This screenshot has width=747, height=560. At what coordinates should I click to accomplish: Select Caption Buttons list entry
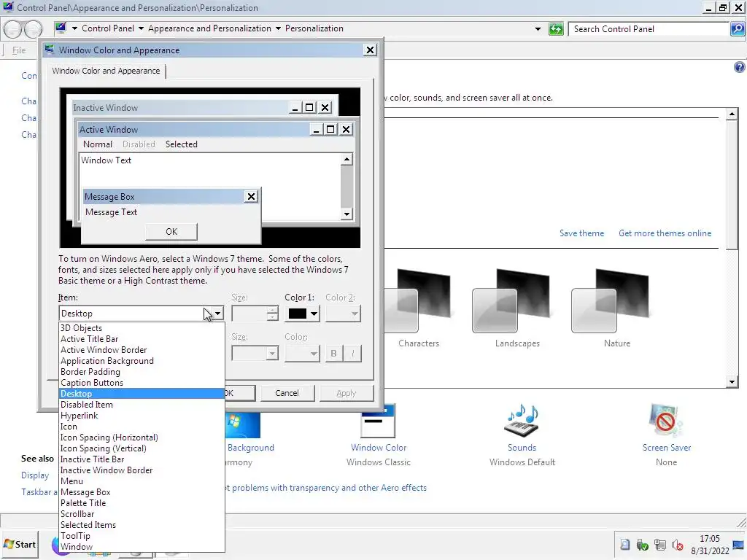[x=142, y=383]
